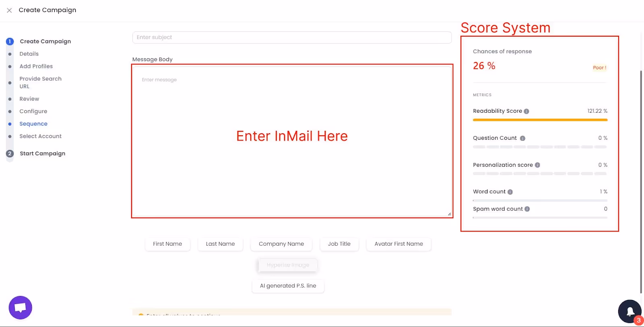Viewport: 644px width, 327px height.
Task: Click the 26 % response chance value
Action: coord(484,66)
